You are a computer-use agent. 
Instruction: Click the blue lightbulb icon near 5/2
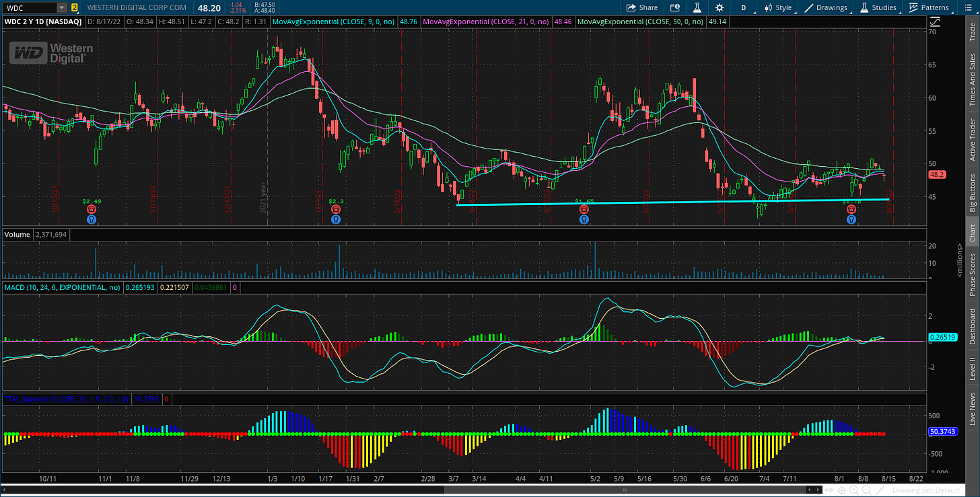click(584, 219)
